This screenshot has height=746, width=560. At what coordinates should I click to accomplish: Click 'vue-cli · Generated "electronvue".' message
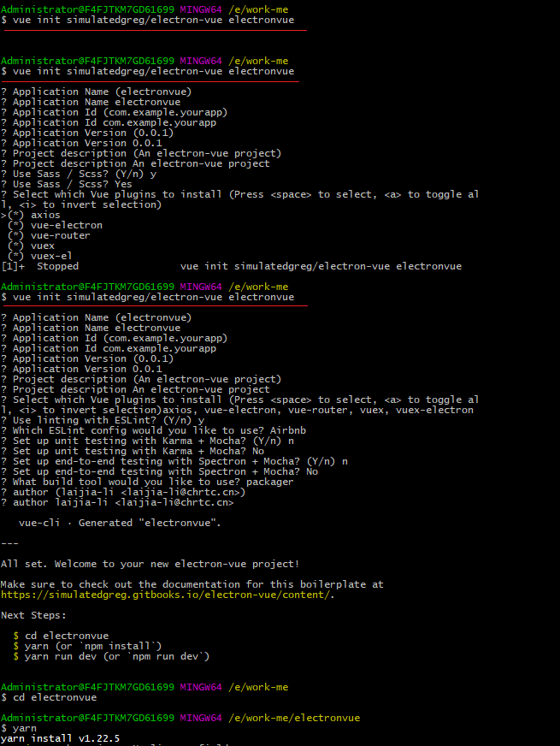click(120, 523)
